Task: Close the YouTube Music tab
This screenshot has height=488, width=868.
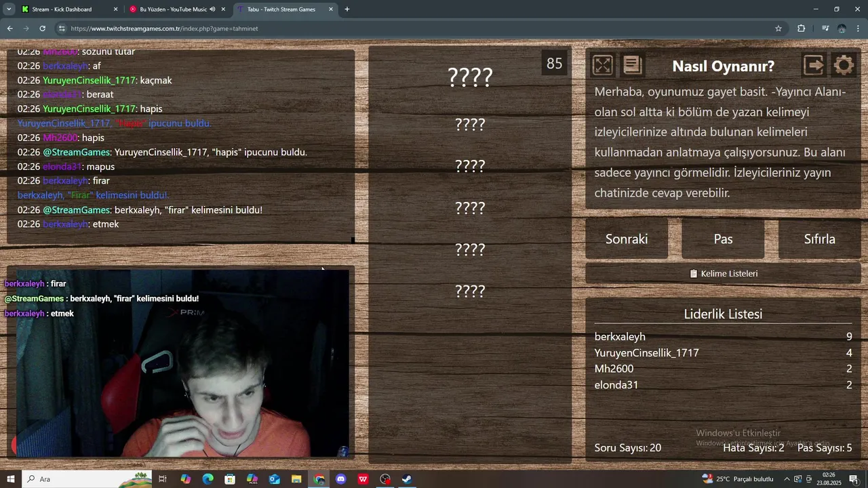Action: pos(224,9)
